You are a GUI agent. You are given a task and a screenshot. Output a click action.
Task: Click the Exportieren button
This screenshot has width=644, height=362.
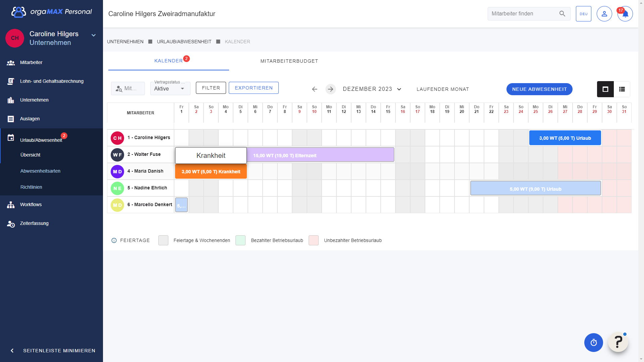coord(254,88)
